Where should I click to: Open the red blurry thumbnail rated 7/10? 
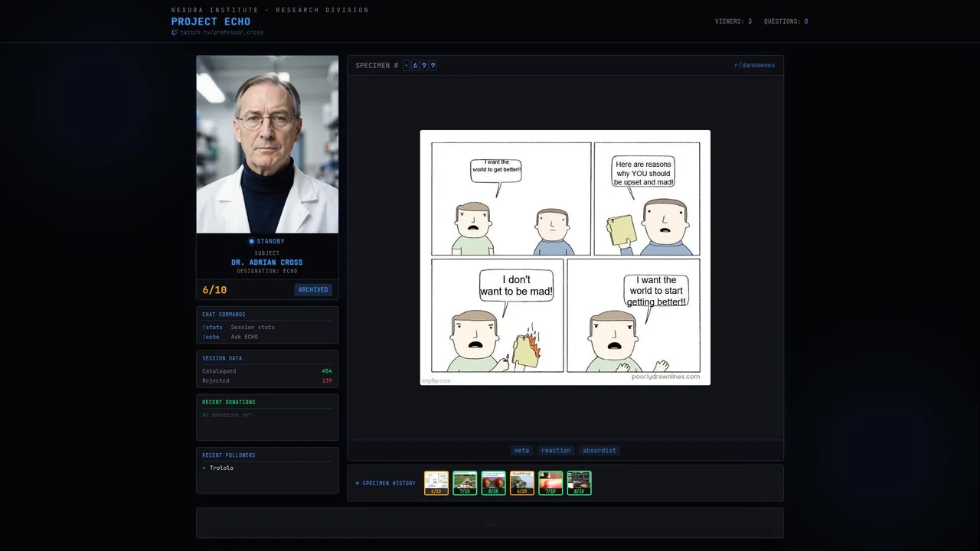pos(550,483)
